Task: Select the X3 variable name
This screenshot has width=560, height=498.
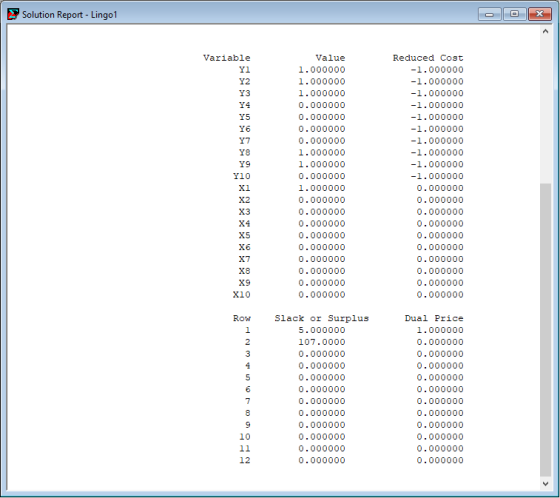Action: tap(245, 212)
